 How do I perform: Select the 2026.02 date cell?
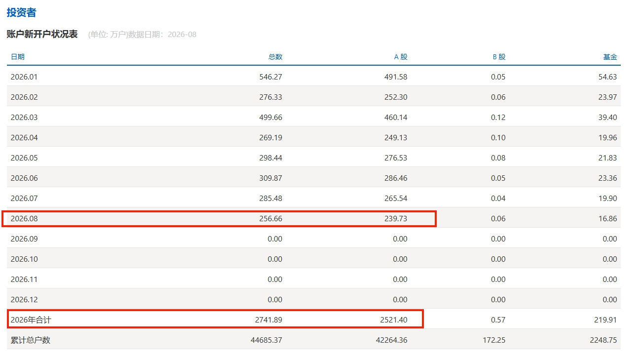coord(24,97)
